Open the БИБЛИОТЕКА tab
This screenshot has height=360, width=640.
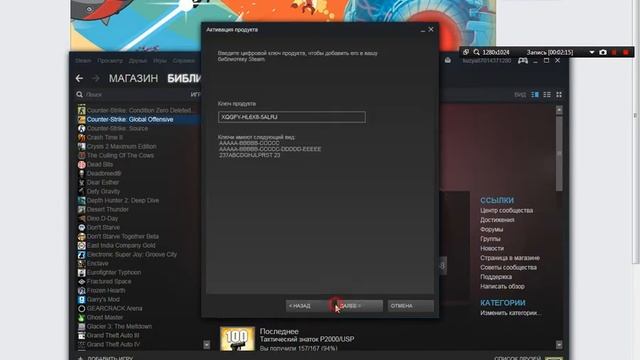coord(184,78)
